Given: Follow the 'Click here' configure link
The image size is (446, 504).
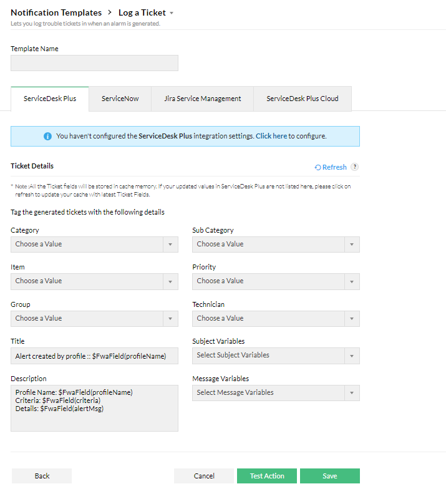Looking at the screenshot, I should [271, 136].
